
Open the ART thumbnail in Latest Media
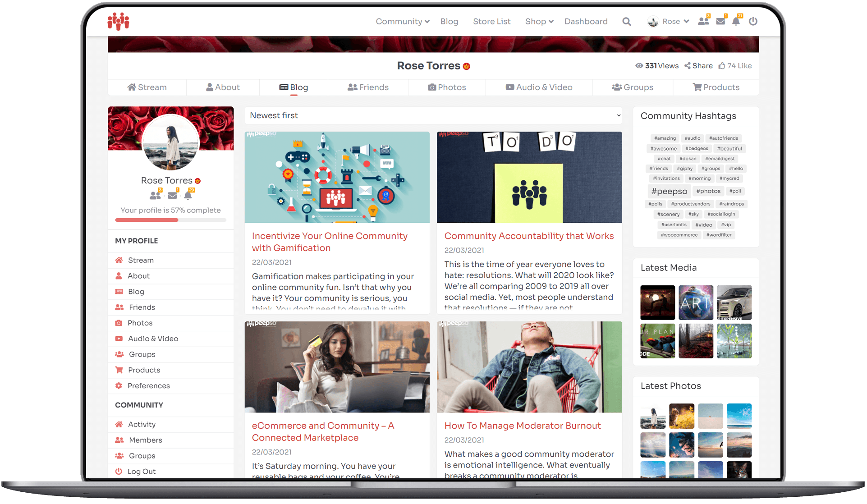point(696,302)
